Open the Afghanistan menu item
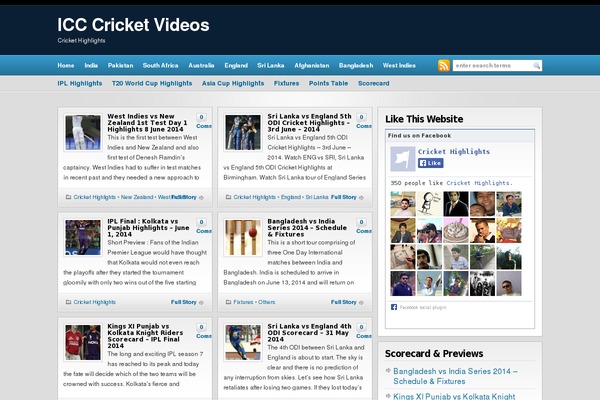Screen dimensions: 600x400 point(312,65)
